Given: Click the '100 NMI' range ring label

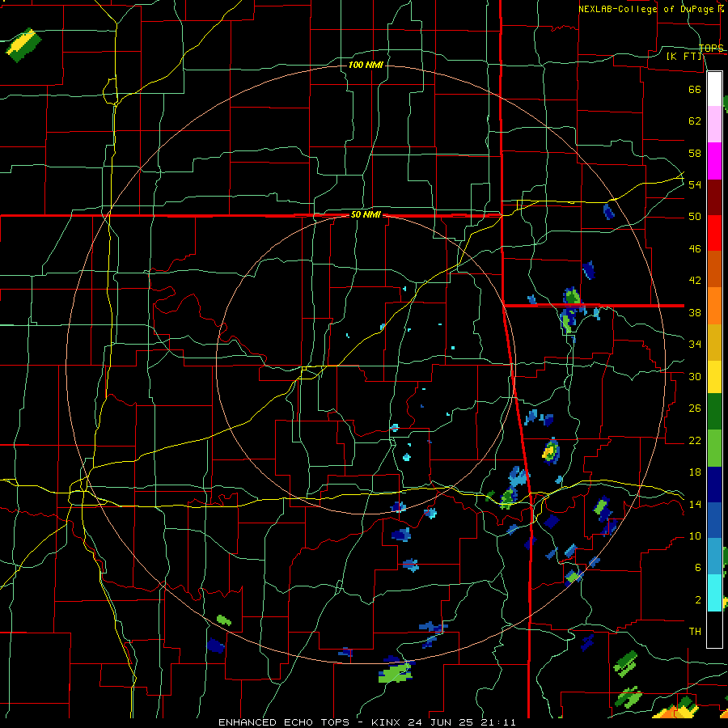Looking at the screenshot, I should [366, 65].
